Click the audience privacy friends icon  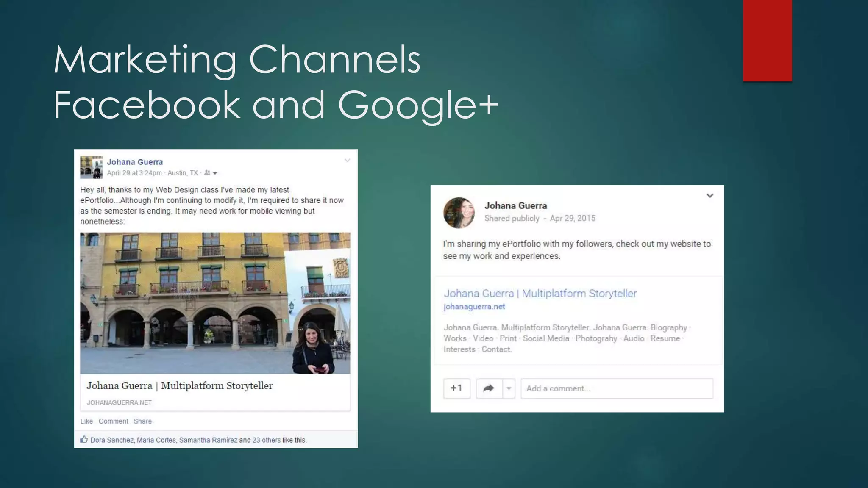click(207, 173)
